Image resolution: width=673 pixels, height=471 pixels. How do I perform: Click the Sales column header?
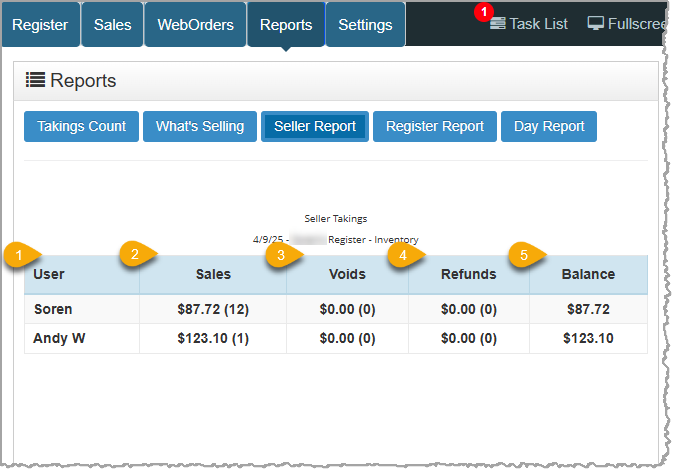click(213, 274)
